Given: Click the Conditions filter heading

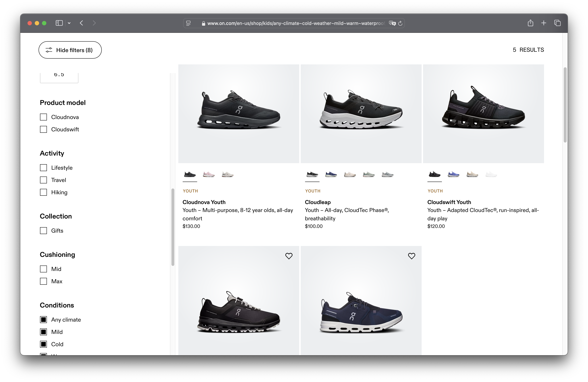Looking at the screenshot, I should tap(57, 305).
